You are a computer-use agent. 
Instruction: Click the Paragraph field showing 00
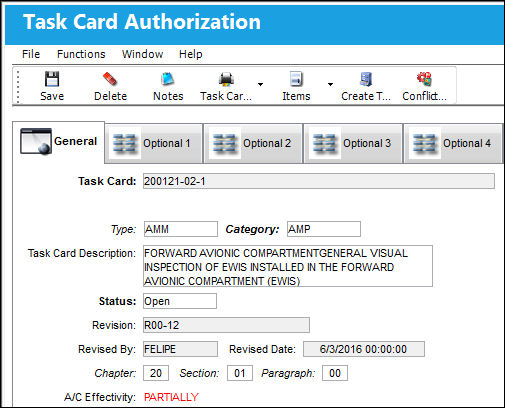click(335, 373)
